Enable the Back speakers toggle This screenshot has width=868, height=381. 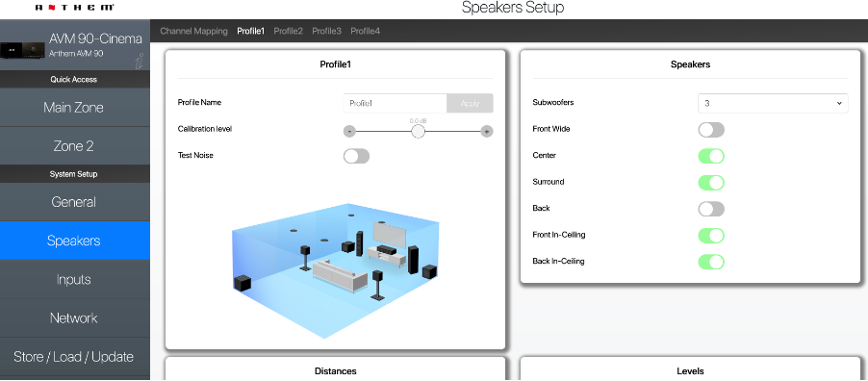[x=711, y=209]
